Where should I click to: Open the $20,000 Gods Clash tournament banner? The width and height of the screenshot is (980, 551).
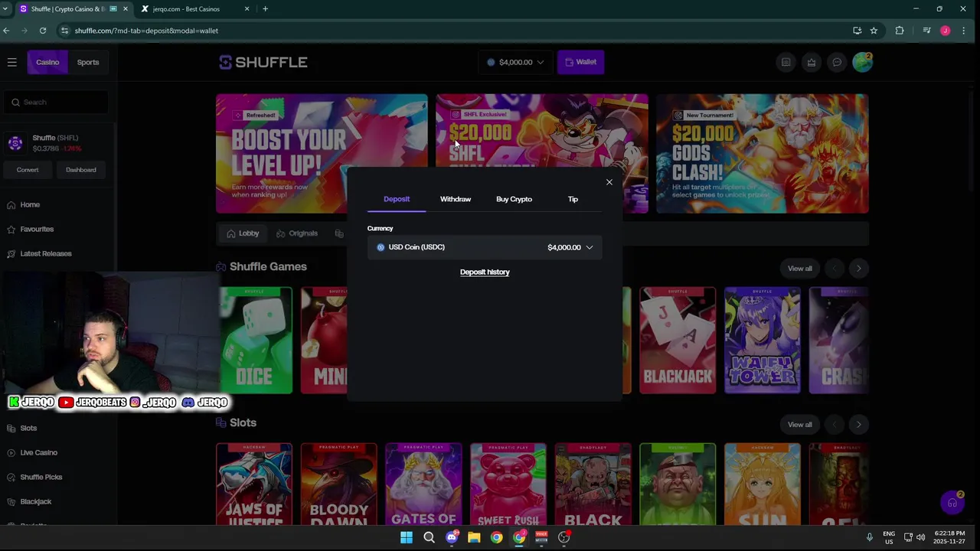tap(762, 153)
